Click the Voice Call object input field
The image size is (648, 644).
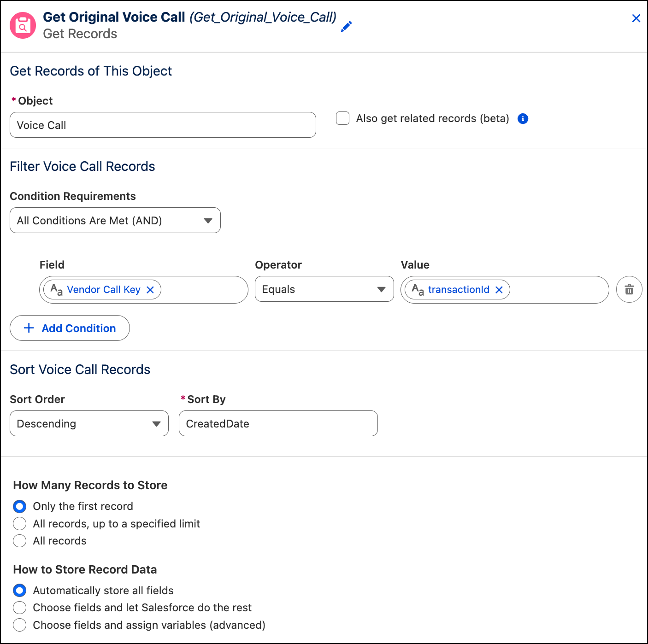pyautogui.click(x=163, y=125)
